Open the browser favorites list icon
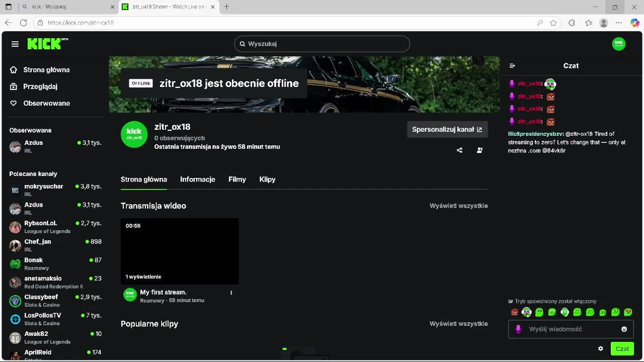 pos(589,23)
